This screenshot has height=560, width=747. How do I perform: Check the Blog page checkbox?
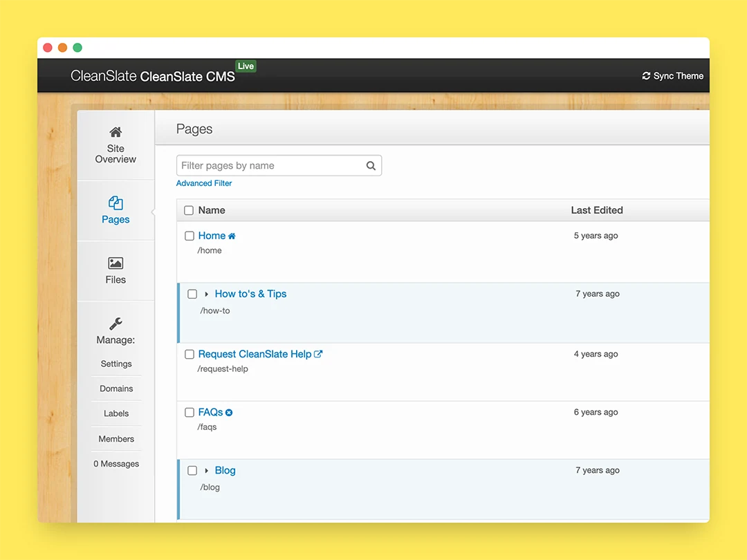[192, 471]
